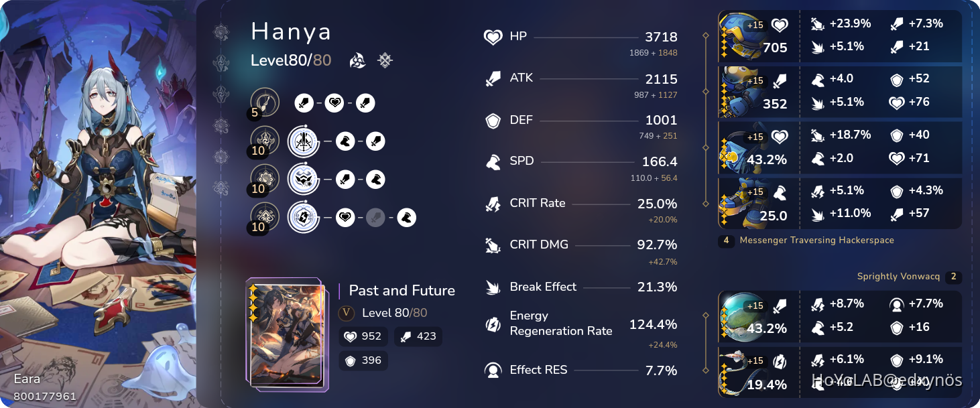Open the Past and Future light cone thumbnail

pyautogui.click(x=287, y=334)
